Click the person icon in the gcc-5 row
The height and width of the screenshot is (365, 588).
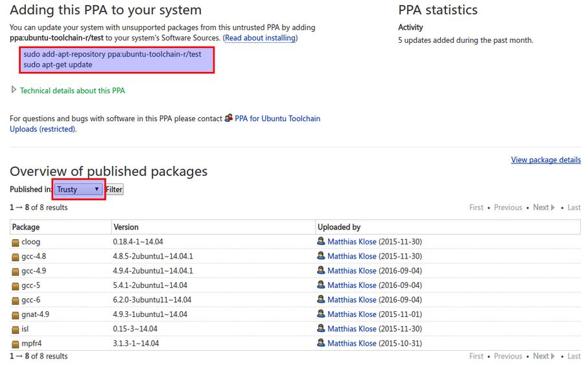coord(321,285)
